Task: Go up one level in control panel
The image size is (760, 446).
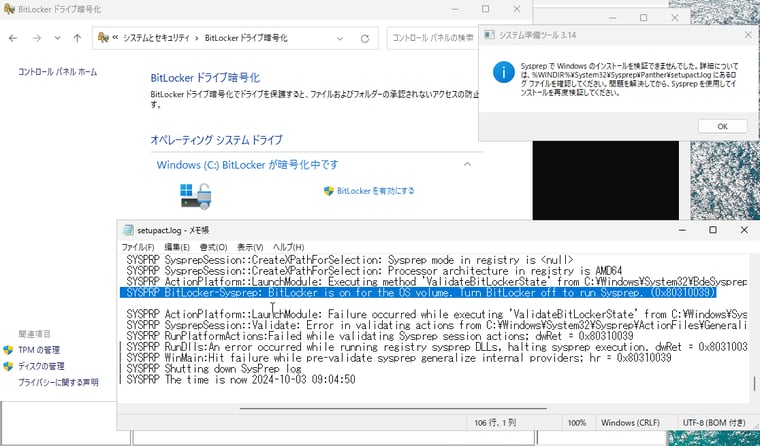Action: [77, 38]
